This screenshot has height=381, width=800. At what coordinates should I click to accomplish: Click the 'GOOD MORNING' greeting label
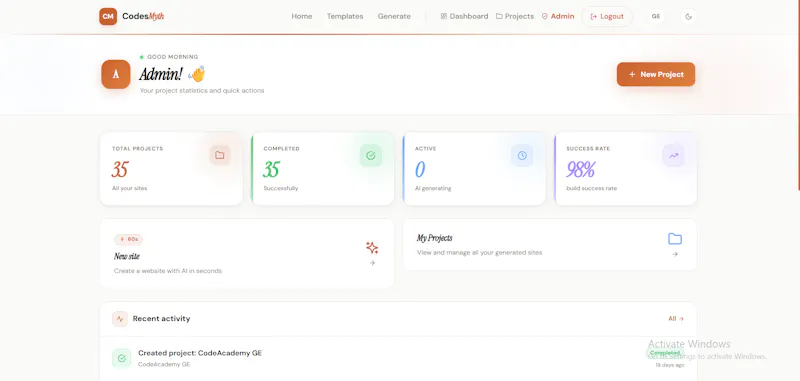pyautogui.click(x=172, y=57)
